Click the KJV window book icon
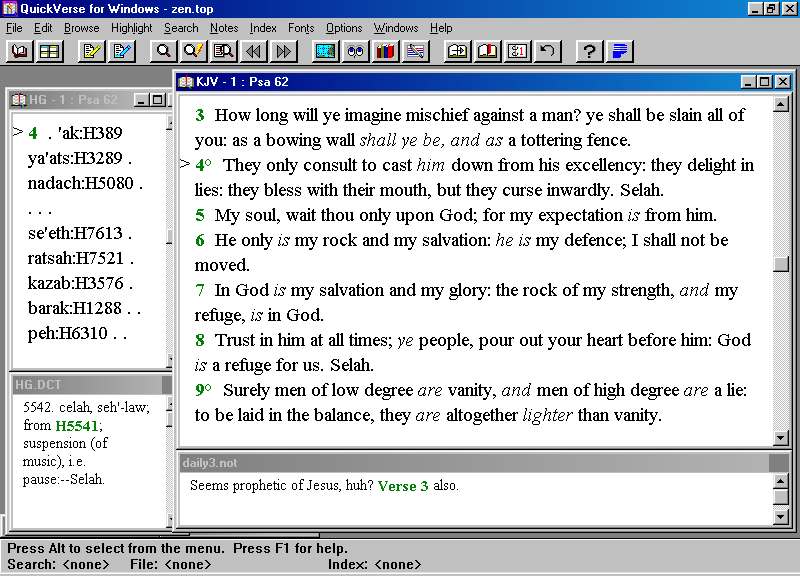Viewport: 800px width, 576px height. 186,82
